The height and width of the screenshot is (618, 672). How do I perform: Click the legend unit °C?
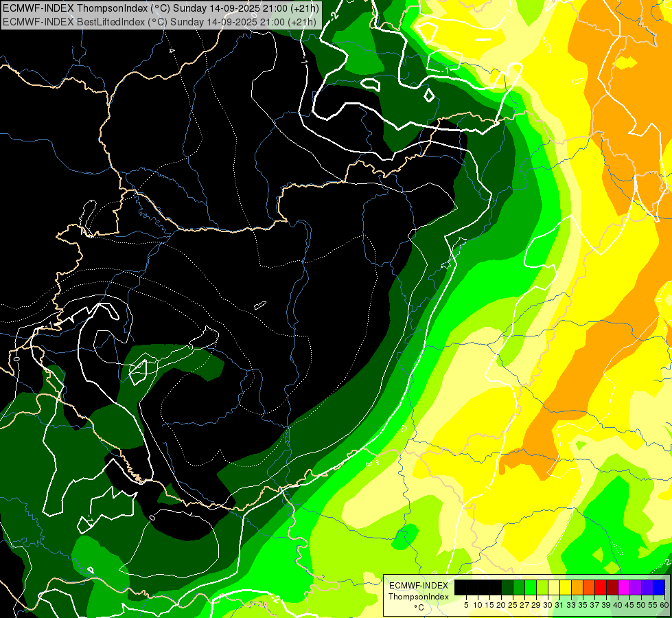point(419,608)
